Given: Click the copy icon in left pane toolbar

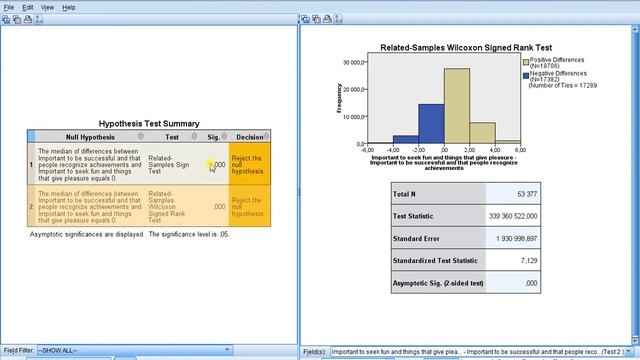Looking at the screenshot, I should (17, 19).
